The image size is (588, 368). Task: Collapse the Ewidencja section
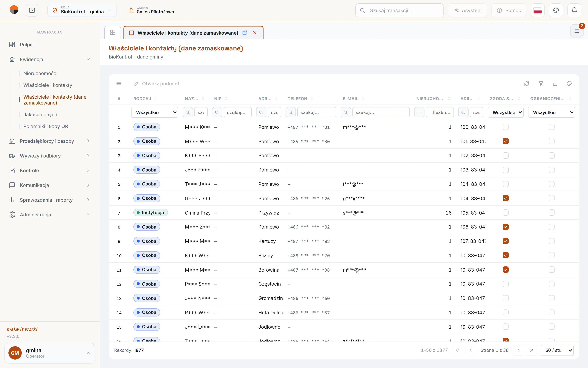50,59
